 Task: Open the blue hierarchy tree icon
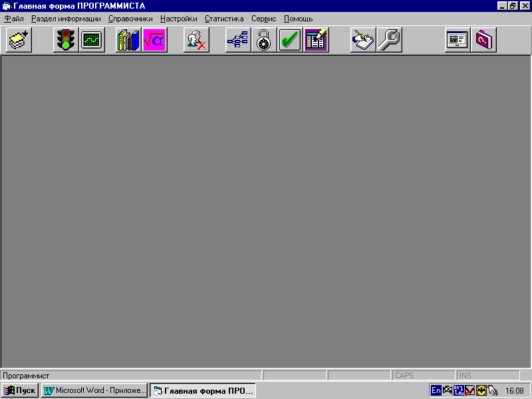click(x=238, y=40)
